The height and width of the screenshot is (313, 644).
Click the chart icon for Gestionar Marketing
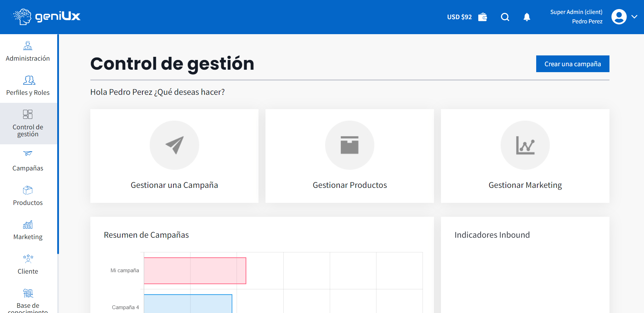(x=525, y=145)
